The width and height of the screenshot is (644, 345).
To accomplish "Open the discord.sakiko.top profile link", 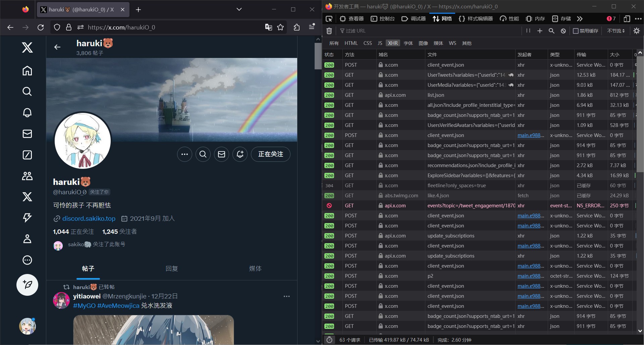I will click(x=89, y=218).
